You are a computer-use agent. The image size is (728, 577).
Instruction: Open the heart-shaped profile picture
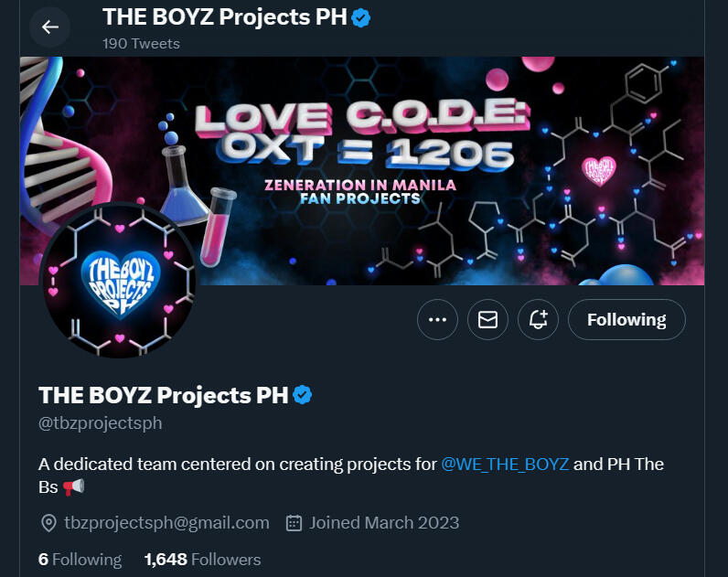coord(120,281)
